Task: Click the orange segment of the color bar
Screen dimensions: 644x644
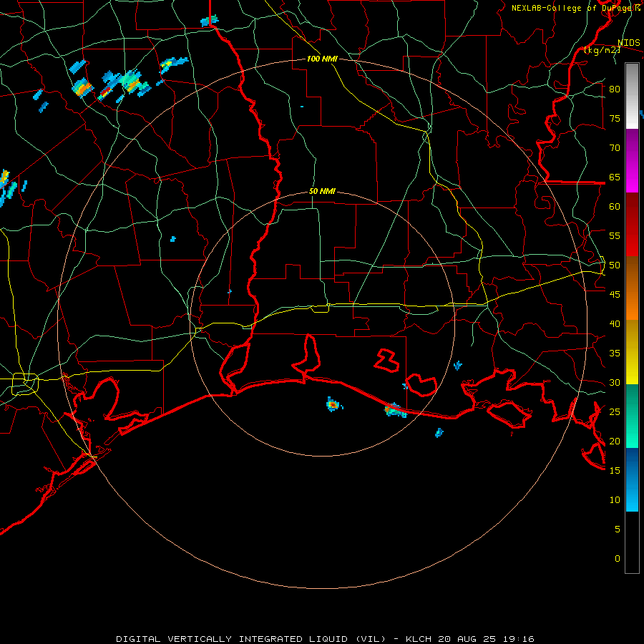Action: (632, 288)
